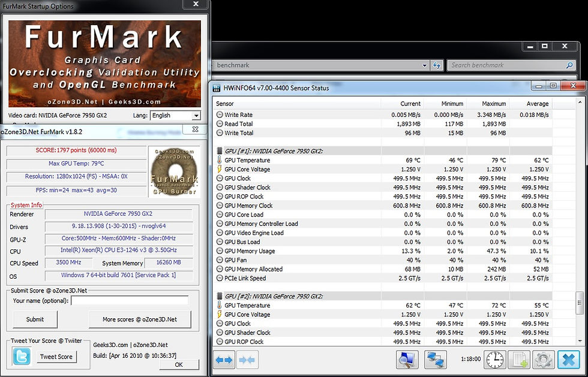This screenshot has height=377, width=588.
Task: Click the FPS: min=24 max=43 avg=30 field
Action: tap(76, 191)
